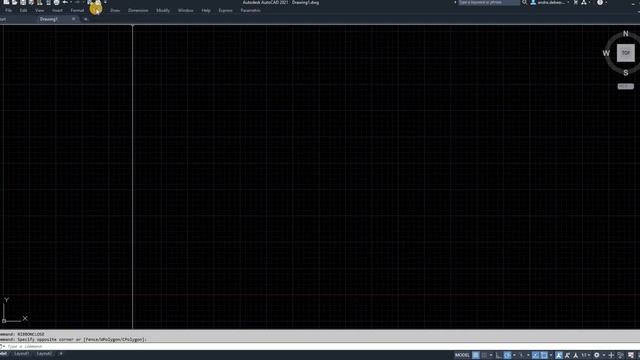Open the Parametric menu
Screen dimensions: 640x360
(x=250, y=11)
